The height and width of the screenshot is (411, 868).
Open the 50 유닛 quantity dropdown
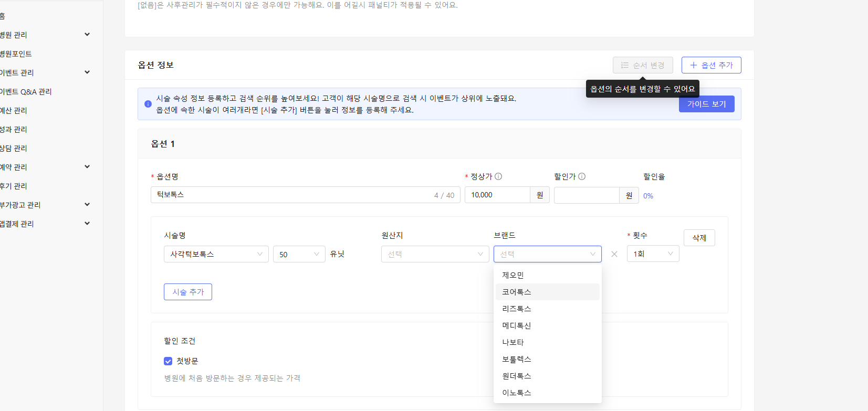(x=299, y=254)
